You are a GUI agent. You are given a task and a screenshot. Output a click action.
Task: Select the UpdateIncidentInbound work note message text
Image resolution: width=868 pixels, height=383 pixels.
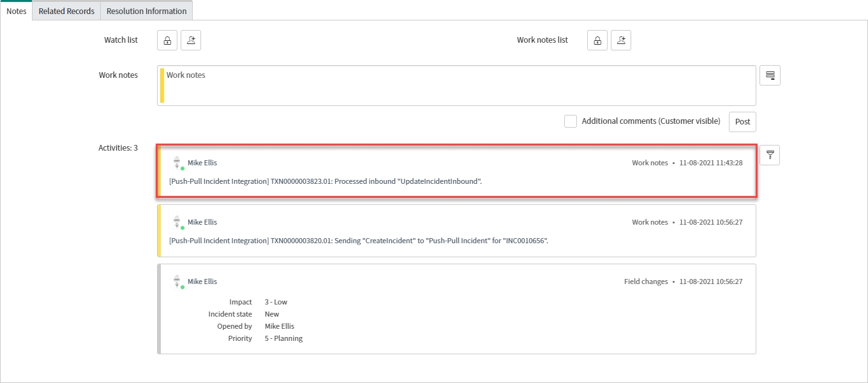(x=325, y=181)
